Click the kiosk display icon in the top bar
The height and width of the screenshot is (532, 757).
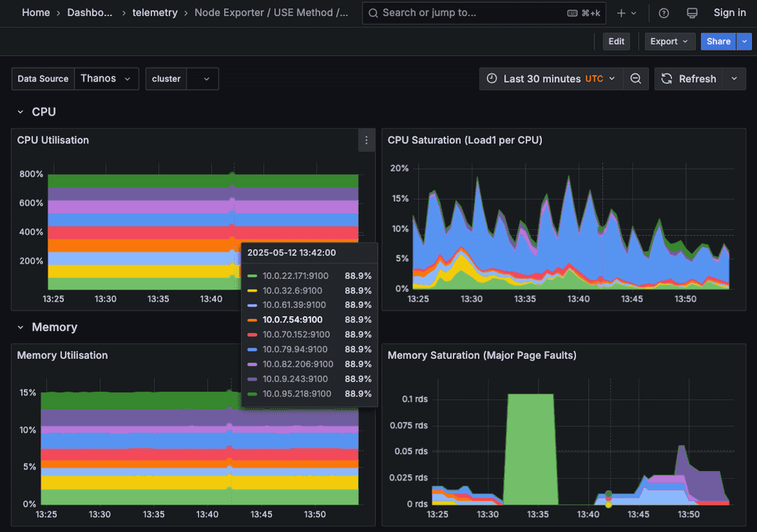[x=692, y=13]
